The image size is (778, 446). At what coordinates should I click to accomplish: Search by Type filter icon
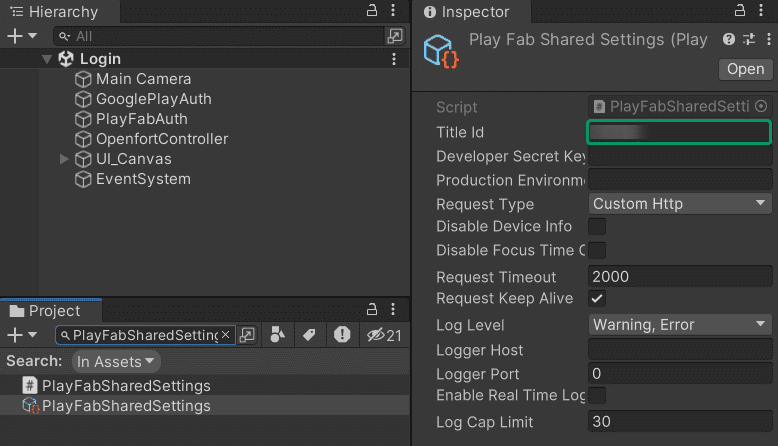278,335
